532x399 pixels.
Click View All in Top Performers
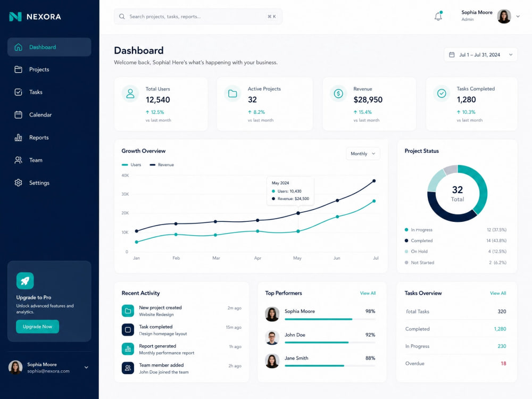click(x=368, y=293)
